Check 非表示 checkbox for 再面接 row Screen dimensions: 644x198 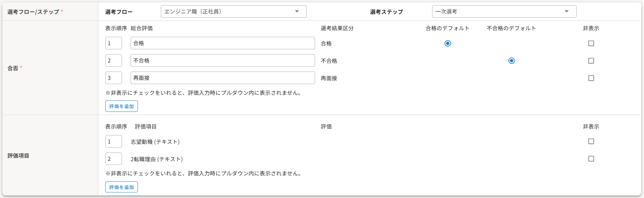591,78
